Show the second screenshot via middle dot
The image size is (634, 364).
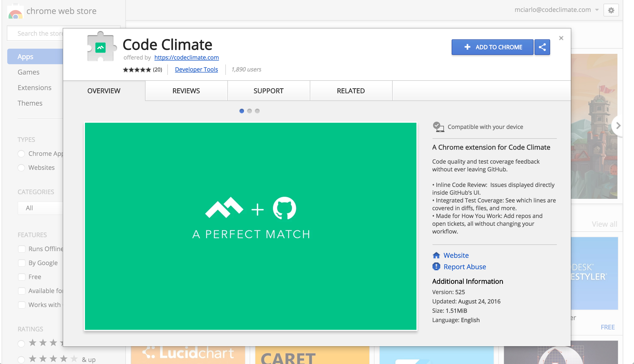point(249,111)
